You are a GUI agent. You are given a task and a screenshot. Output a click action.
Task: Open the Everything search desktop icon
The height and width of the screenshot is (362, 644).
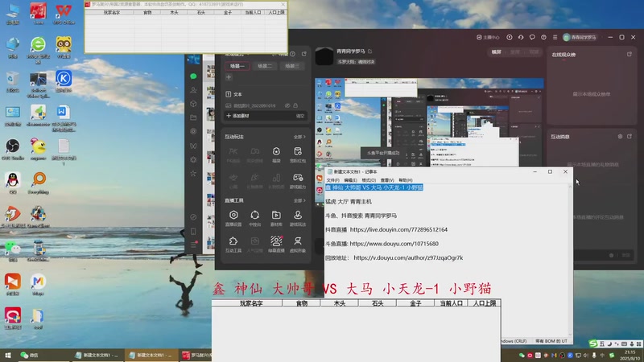(x=38, y=183)
